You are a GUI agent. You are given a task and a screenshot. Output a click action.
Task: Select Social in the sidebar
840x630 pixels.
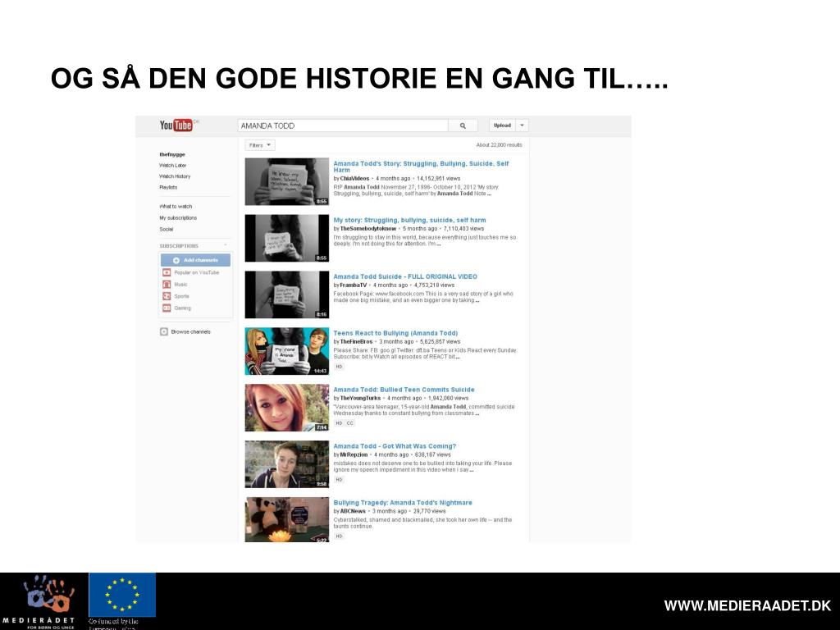(x=166, y=230)
